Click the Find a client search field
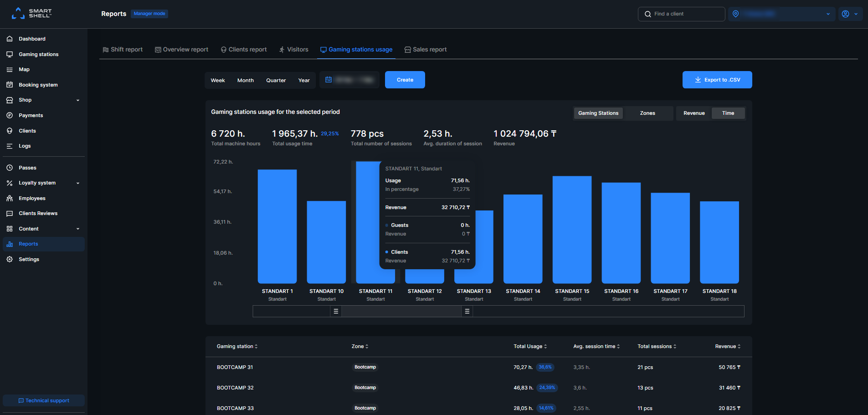 [681, 14]
